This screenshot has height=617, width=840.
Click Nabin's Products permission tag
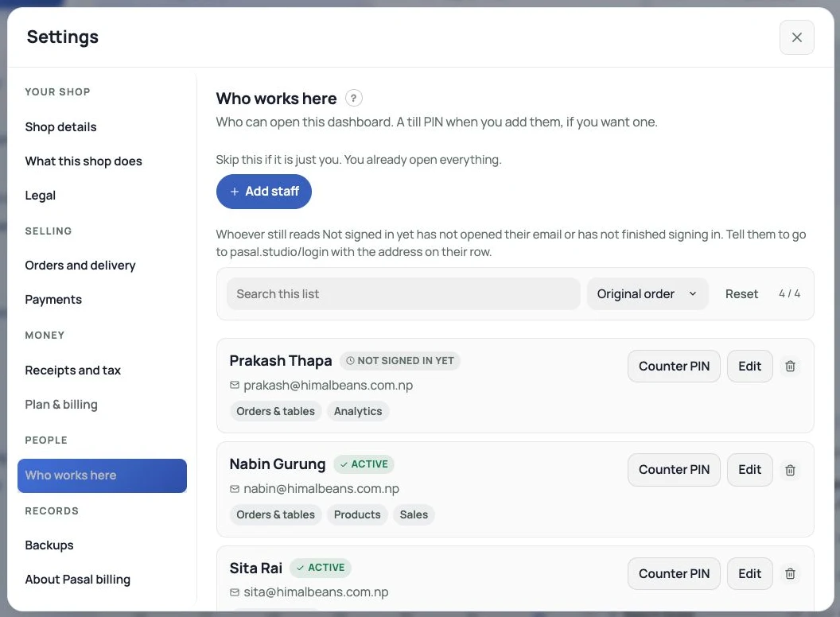(357, 514)
